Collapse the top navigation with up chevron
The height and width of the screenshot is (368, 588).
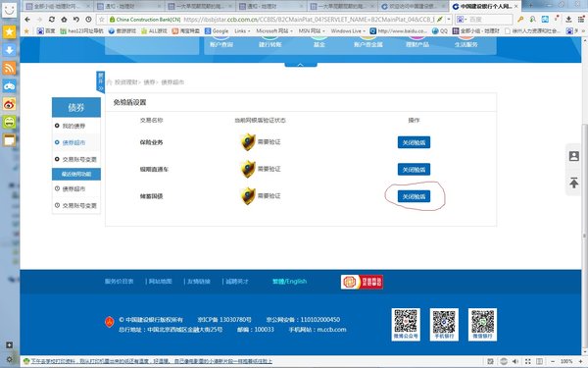click(301, 65)
